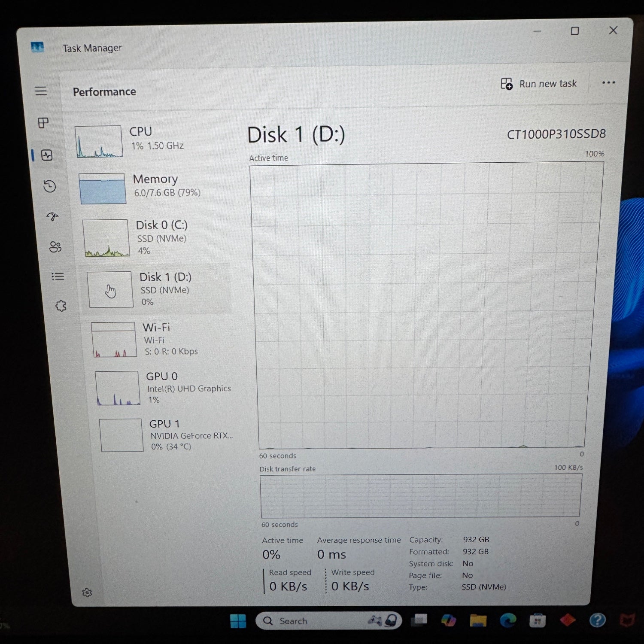
Task: Click the Run new task button
Action: point(539,84)
